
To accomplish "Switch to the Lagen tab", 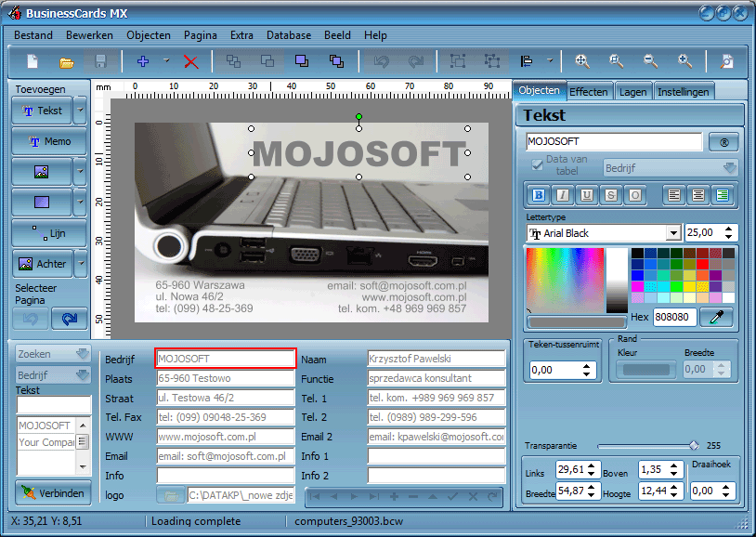I will pos(633,92).
